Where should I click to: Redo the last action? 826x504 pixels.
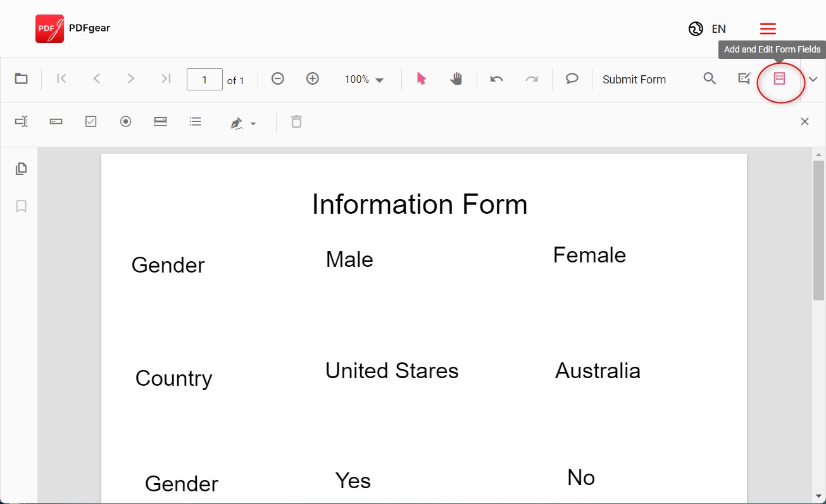[532, 79]
